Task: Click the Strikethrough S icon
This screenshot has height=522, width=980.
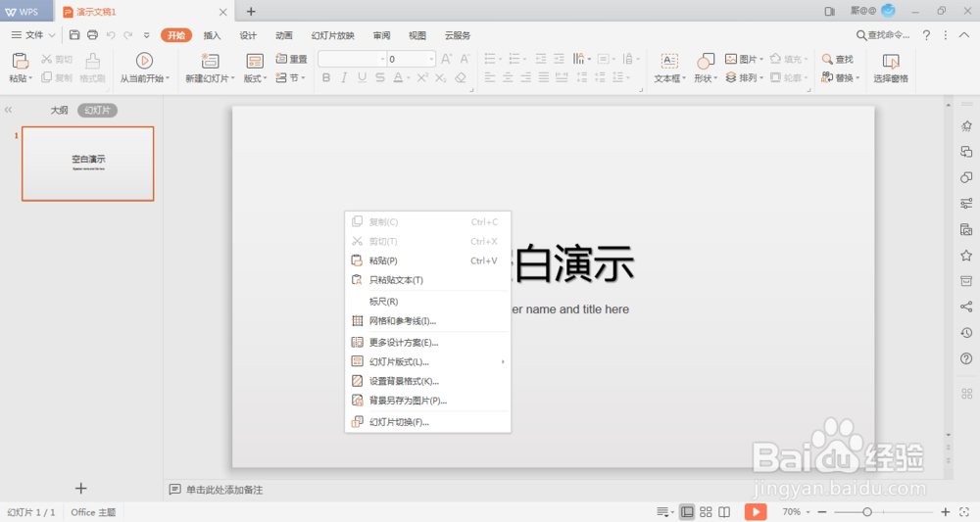Action: tap(380, 77)
